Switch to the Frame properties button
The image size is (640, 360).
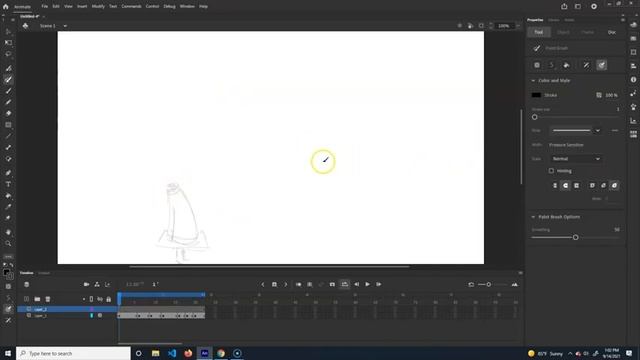click(587, 32)
